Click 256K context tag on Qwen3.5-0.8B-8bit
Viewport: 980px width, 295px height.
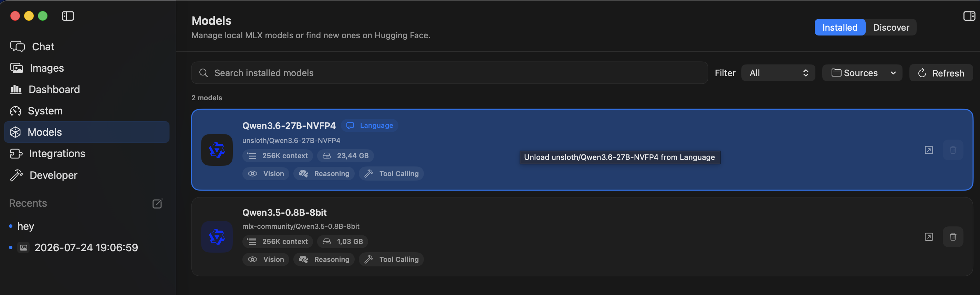click(x=277, y=242)
